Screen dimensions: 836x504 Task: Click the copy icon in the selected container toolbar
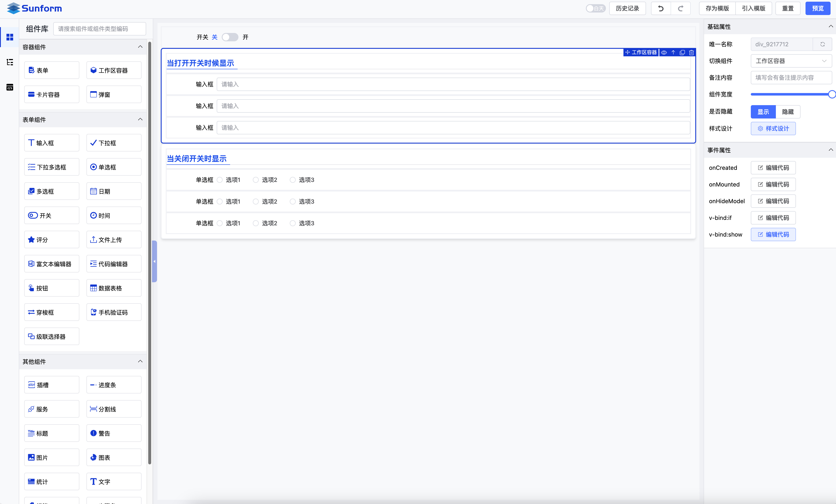682,53
